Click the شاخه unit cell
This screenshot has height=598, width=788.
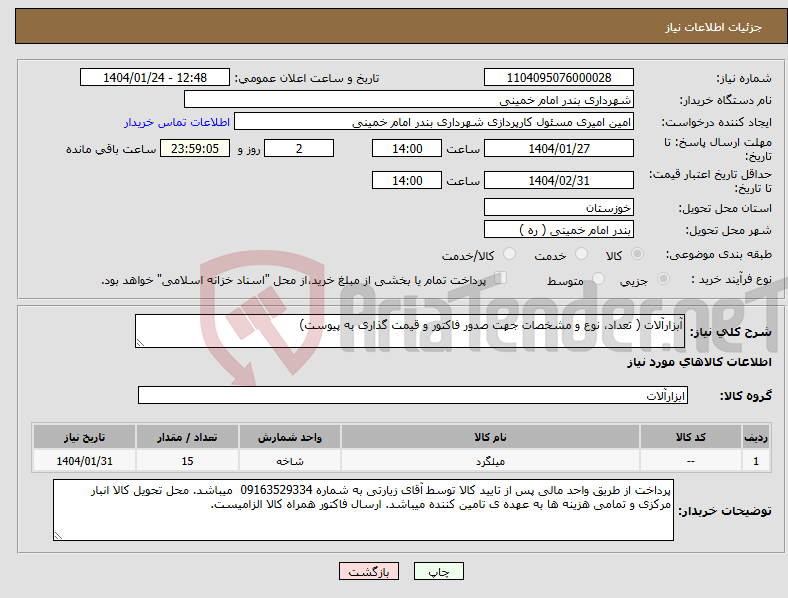tap(290, 461)
